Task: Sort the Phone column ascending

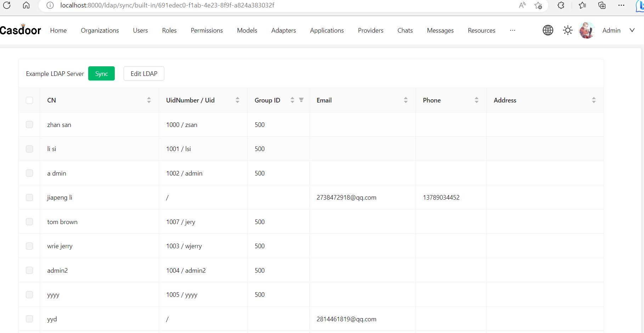Action: point(476,98)
